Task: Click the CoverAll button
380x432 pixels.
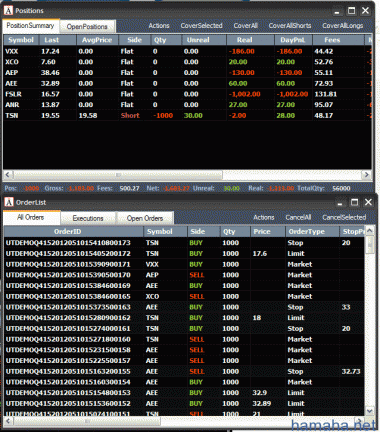Action: point(246,26)
